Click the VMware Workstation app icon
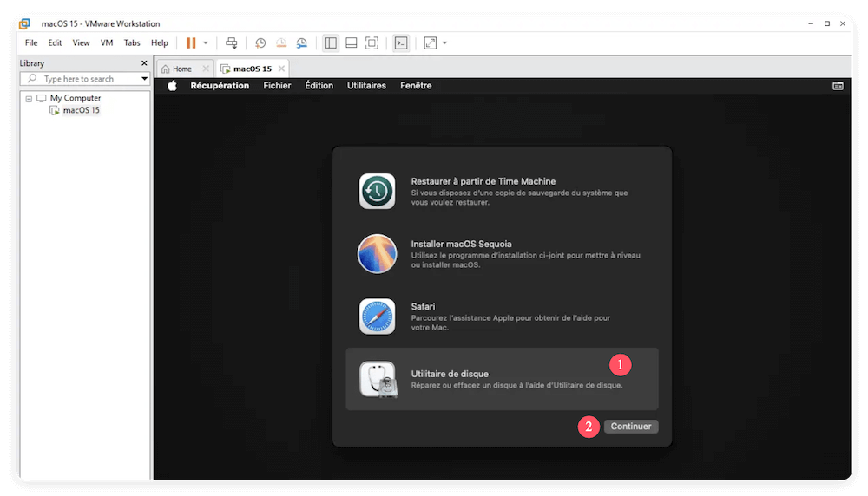868x496 pixels. point(24,23)
